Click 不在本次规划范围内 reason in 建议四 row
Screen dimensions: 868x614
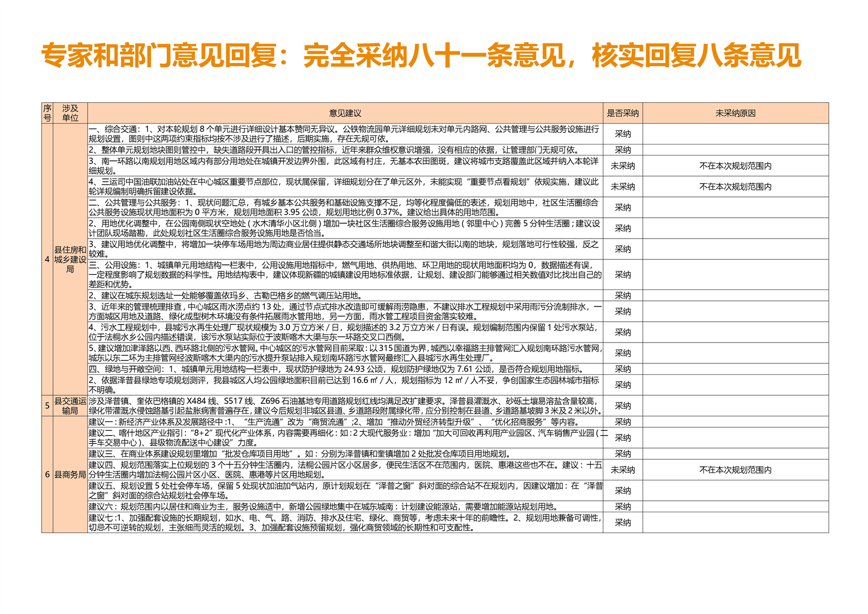[x=735, y=470]
